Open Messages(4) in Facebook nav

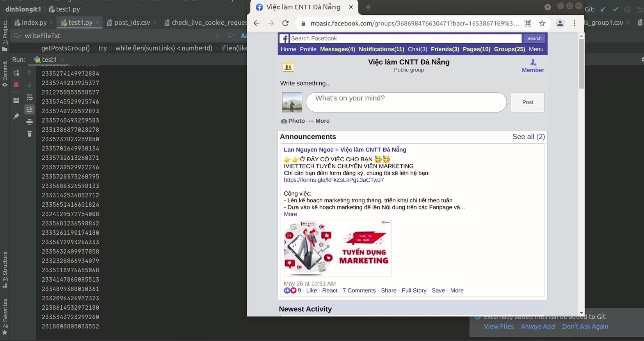pyautogui.click(x=338, y=49)
